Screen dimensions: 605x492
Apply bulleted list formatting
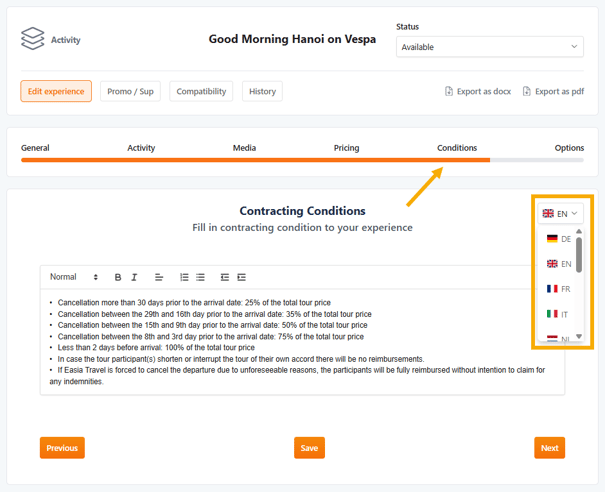click(200, 277)
